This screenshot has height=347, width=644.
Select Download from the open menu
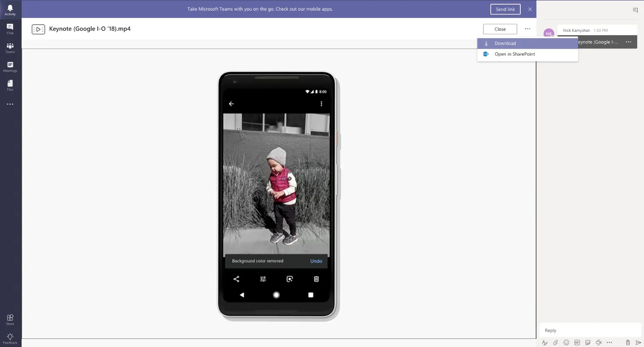[505, 43]
